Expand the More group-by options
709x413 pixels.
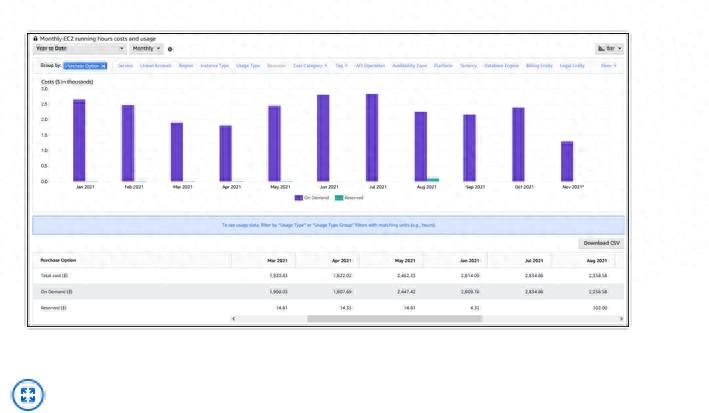coord(607,66)
